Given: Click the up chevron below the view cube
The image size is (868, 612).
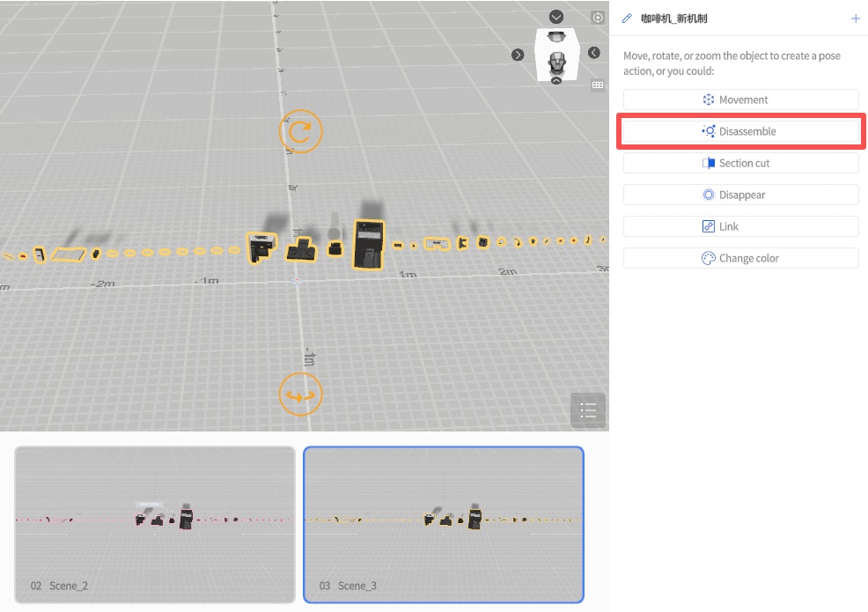Looking at the screenshot, I should coord(556,81).
